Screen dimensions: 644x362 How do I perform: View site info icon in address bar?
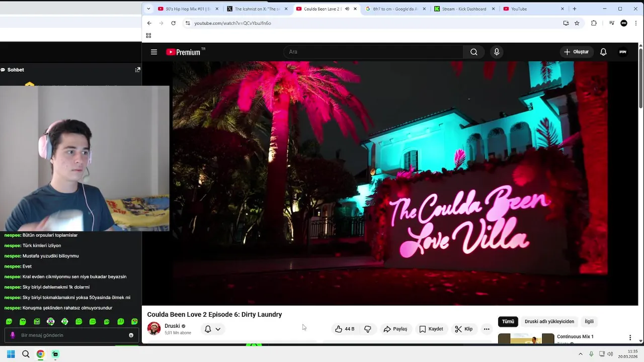pyautogui.click(x=188, y=23)
